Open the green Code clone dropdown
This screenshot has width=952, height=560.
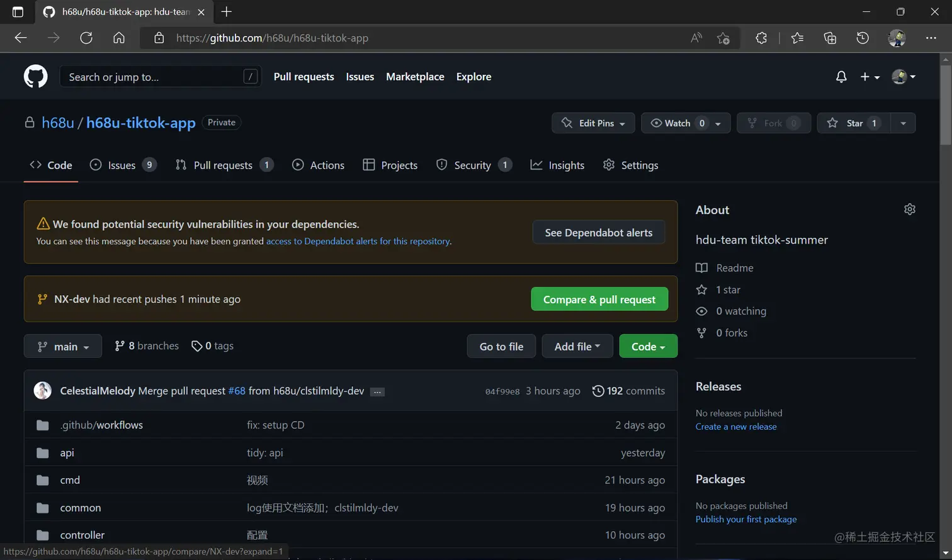click(649, 346)
